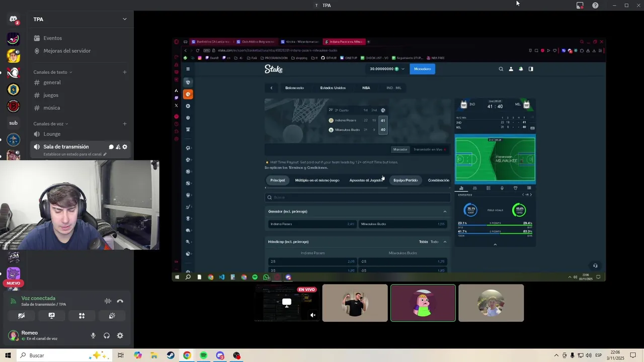Toggle noise suppression in voice panel
Image resolution: width=644 pixels, height=362 pixels.
[108, 301]
